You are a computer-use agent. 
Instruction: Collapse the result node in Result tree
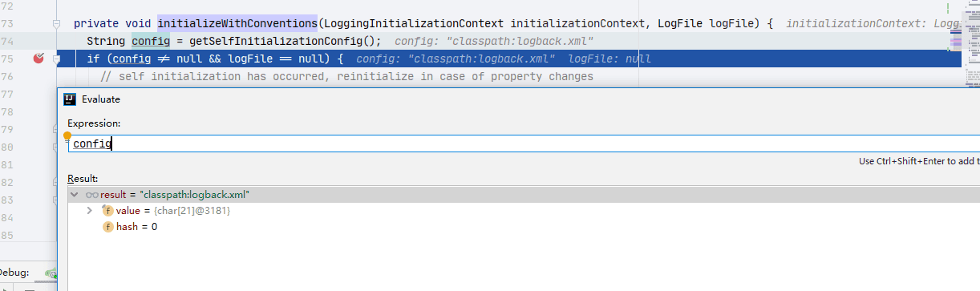click(75, 194)
